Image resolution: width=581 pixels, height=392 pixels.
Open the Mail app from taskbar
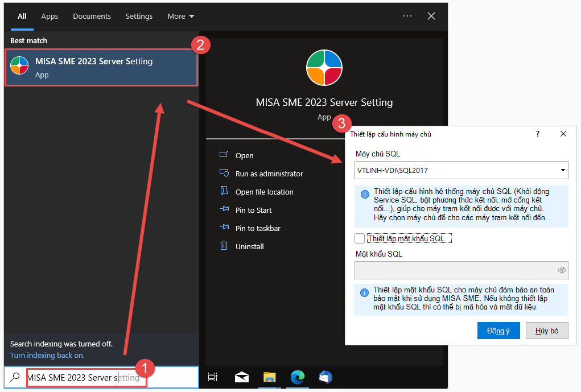pyautogui.click(x=242, y=377)
